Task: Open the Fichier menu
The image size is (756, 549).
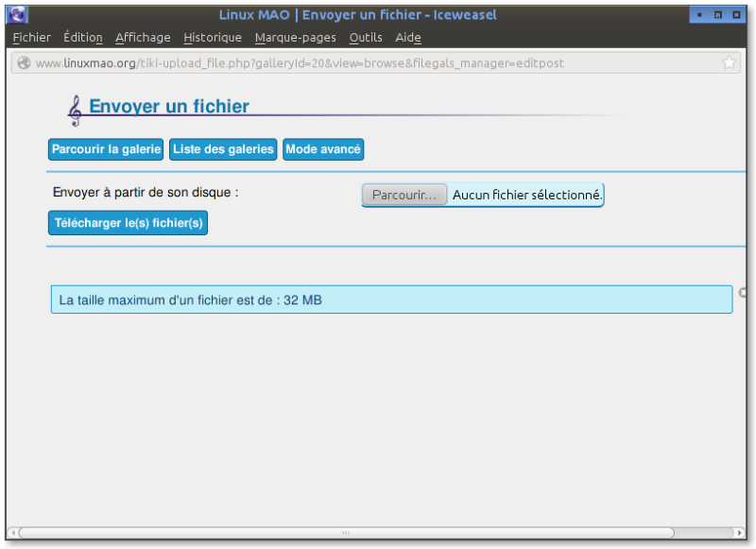Action: pos(31,37)
